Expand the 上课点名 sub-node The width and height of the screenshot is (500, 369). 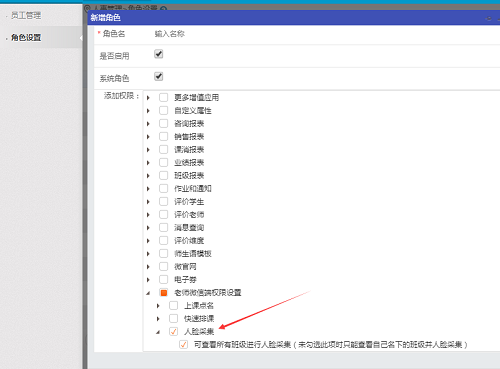[x=158, y=306]
